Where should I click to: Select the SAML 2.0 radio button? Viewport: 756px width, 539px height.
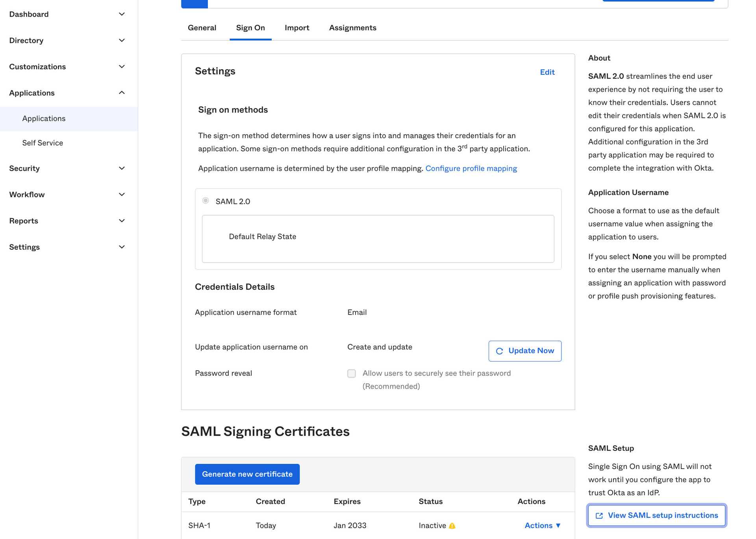206,201
